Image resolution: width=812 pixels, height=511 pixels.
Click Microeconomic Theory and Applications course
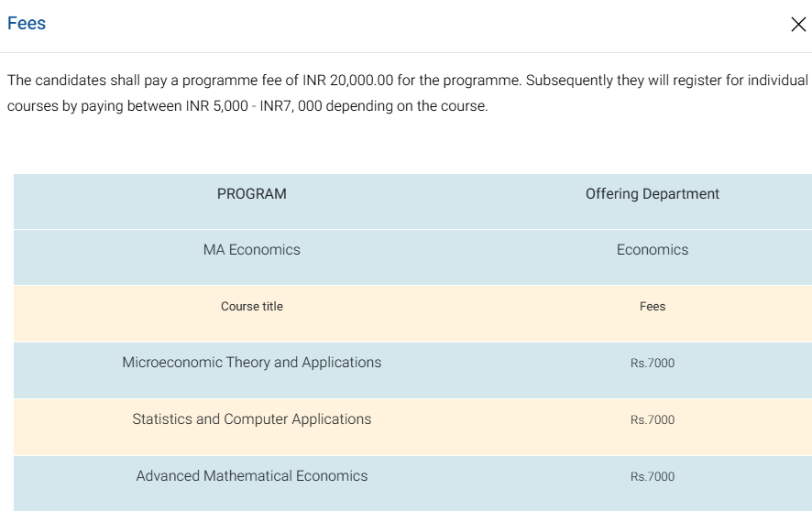point(251,363)
